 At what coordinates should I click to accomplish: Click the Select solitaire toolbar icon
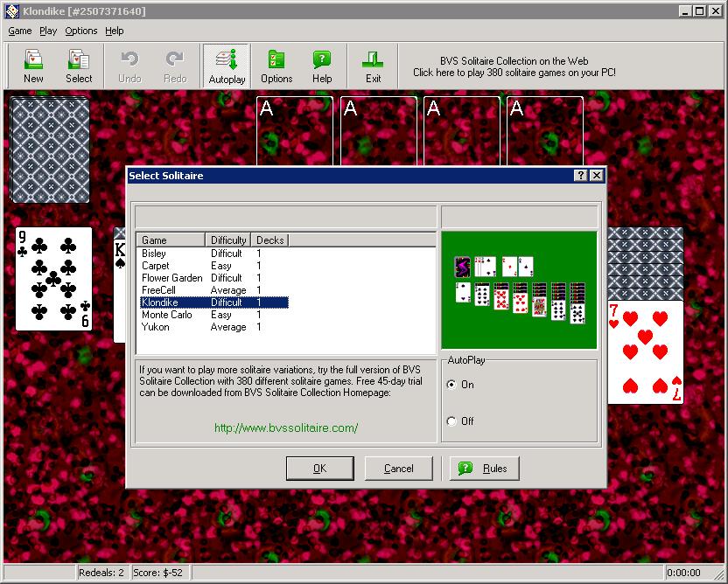[79, 66]
